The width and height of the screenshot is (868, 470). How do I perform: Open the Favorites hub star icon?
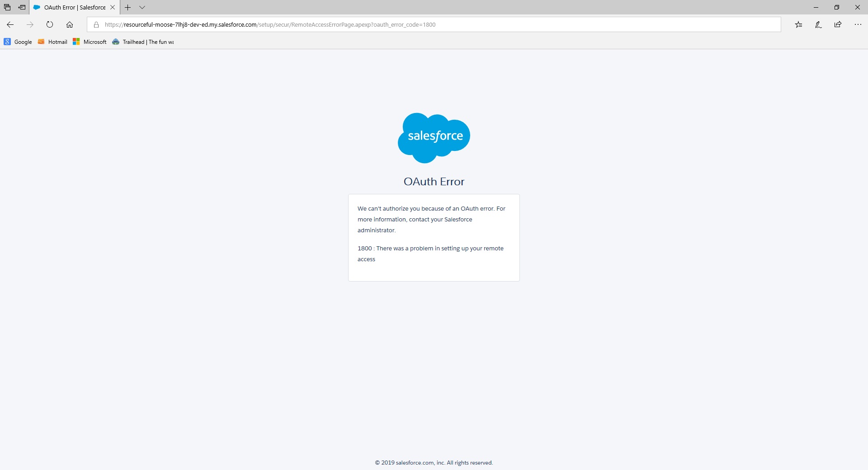[x=799, y=24]
